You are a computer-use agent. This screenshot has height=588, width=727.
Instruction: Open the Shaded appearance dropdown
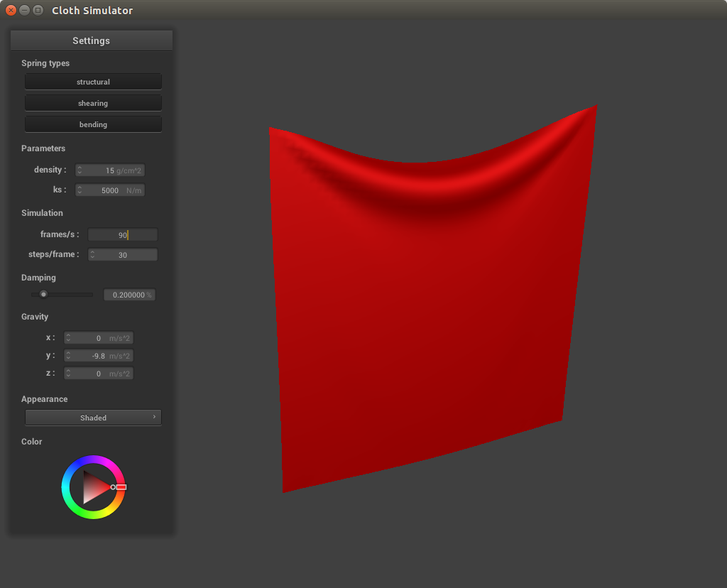tap(93, 418)
